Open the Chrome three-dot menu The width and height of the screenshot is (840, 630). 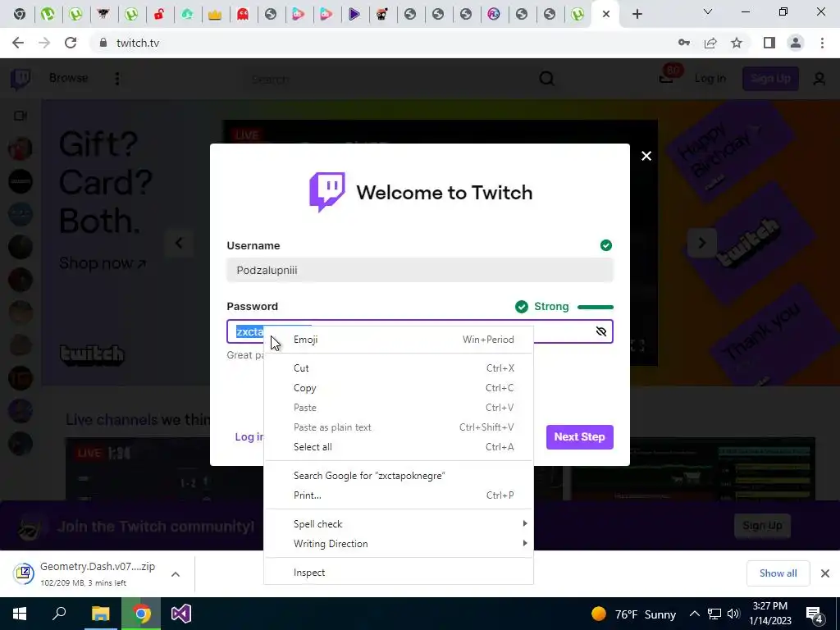(x=822, y=43)
